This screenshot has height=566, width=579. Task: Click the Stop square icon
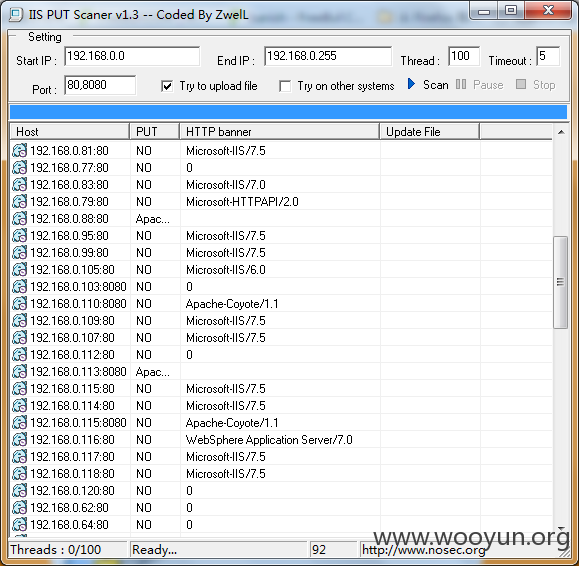click(x=521, y=84)
